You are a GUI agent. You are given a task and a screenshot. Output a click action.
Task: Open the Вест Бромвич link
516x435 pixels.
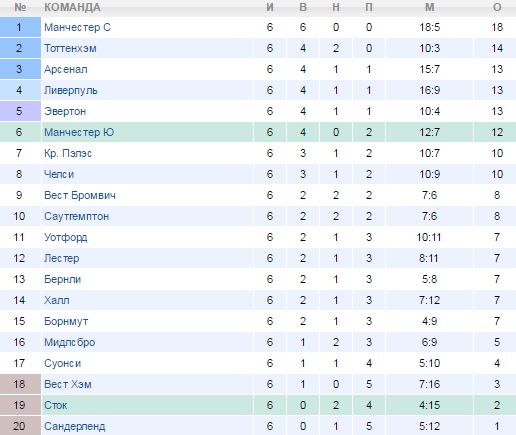pyautogui.click(x=80, y=195)
